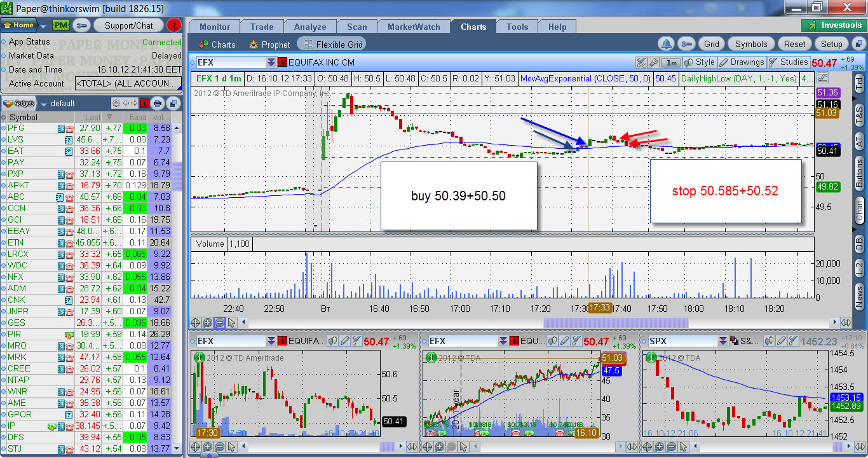The image size is (868, 458).
Task: Open the Active Account selector dropdown
Action: (128, 83)
